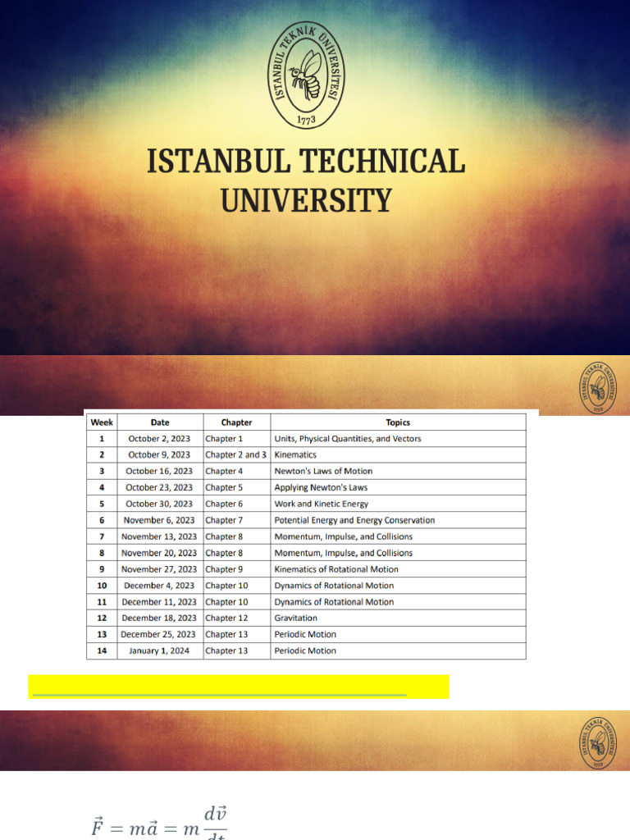Click week number 14 cell
630x840 pixels.
102,651
